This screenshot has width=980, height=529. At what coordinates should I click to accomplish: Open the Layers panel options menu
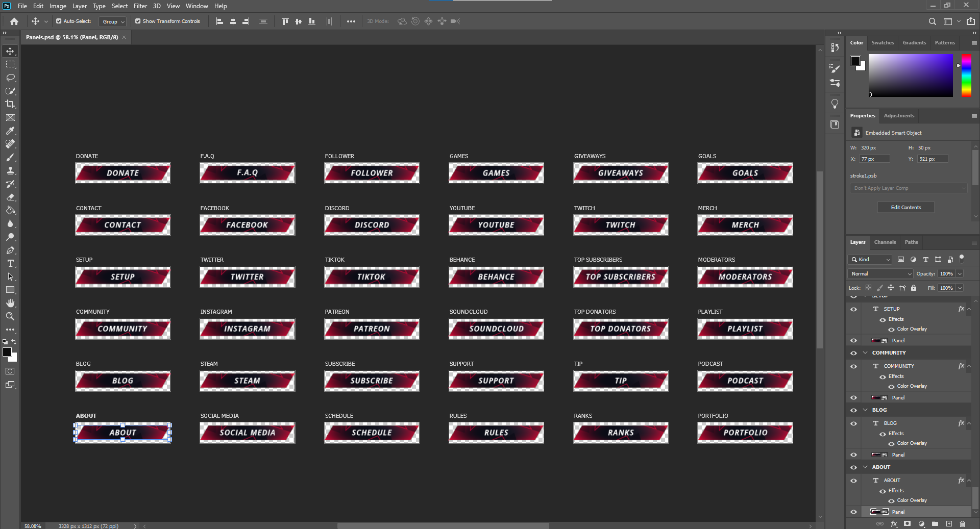(974, 242)
